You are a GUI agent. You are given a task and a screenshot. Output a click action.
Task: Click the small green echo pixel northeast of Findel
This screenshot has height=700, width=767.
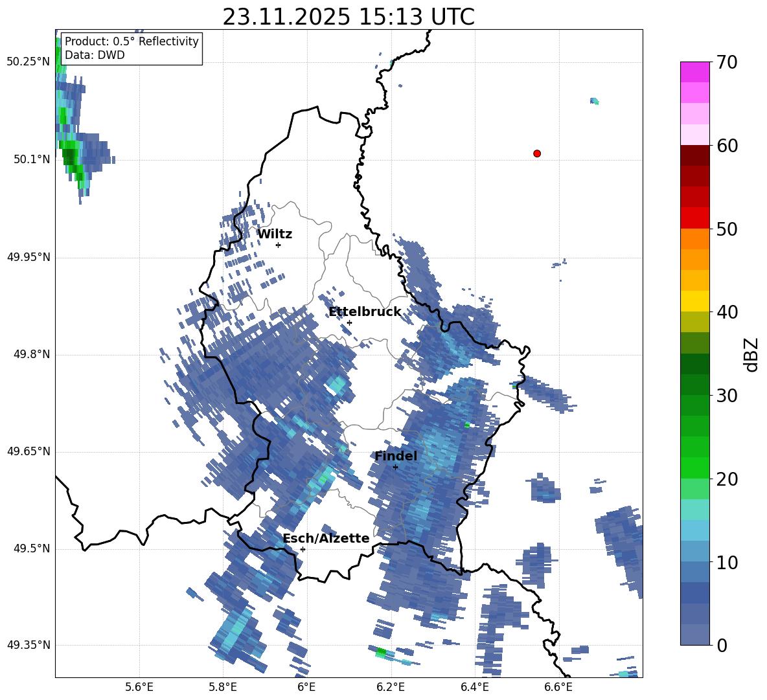tap(466, 425)
